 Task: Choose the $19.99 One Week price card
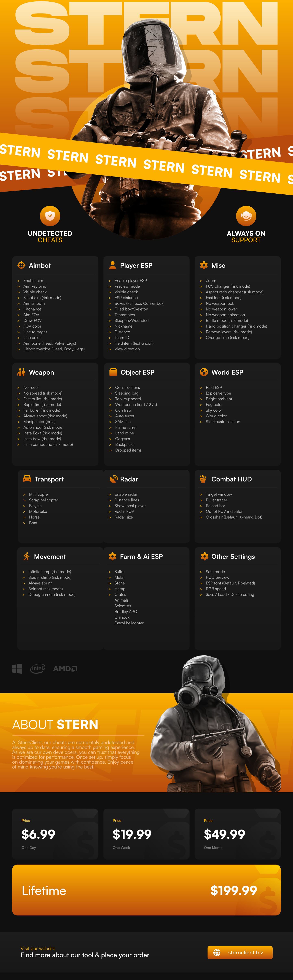[x=146, y=834]
